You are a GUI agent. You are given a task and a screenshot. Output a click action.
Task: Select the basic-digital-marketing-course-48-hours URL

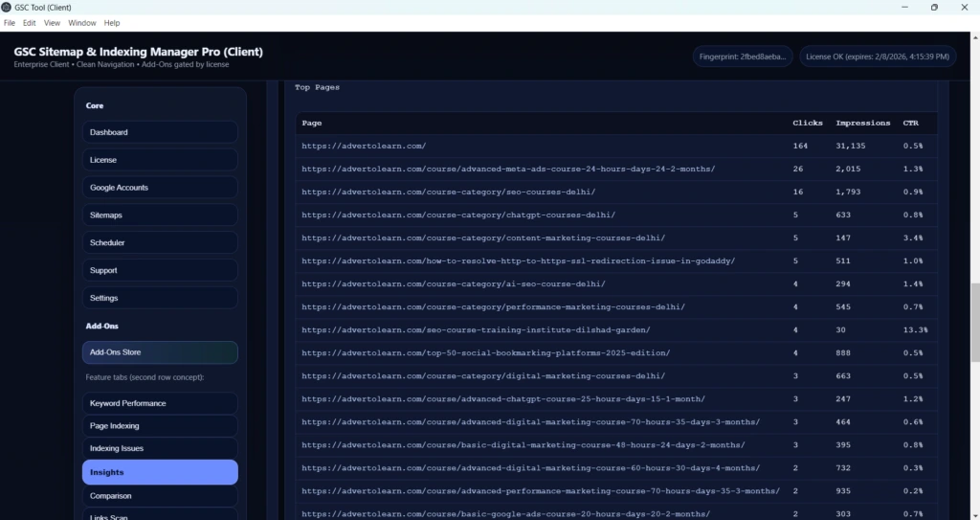click(x=523, y=445)
